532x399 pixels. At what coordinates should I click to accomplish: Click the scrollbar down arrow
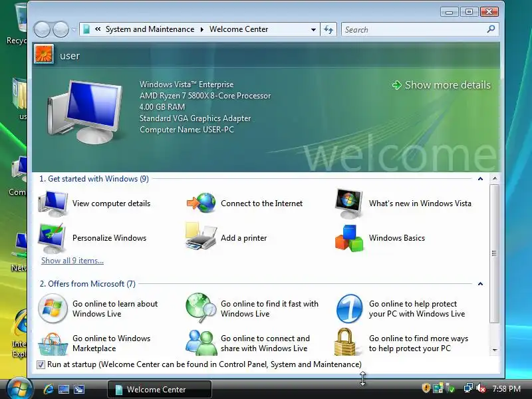(x=495, y=350)
